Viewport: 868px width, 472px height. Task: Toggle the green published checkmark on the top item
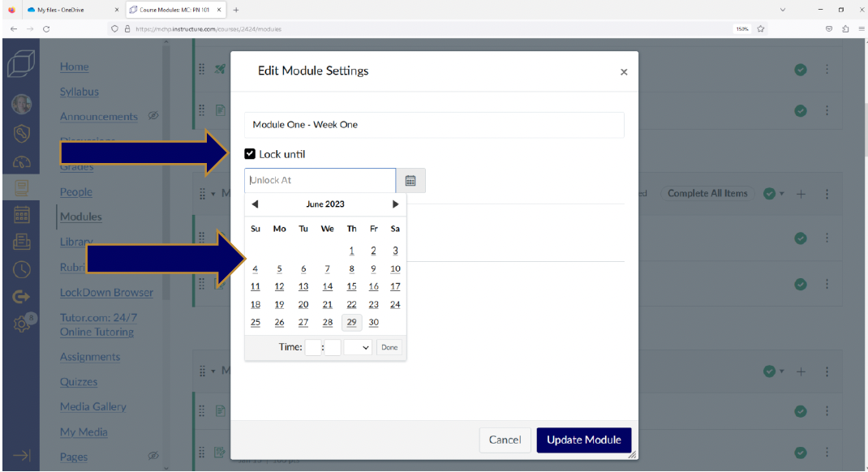click(x=801, y=70)
